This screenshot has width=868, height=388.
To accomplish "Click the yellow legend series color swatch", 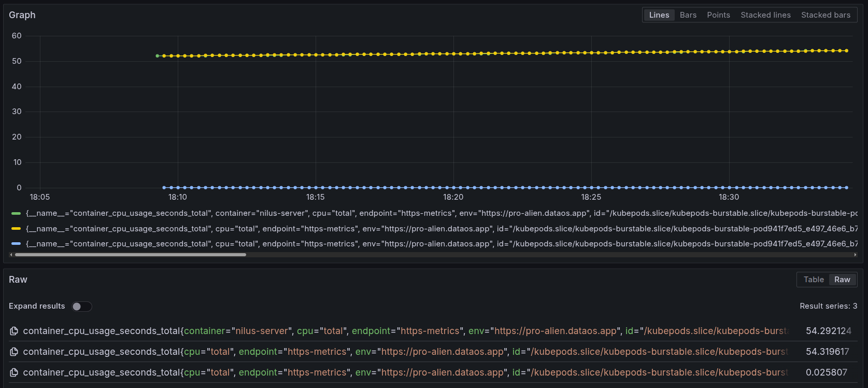I will (x=16, y=229).
